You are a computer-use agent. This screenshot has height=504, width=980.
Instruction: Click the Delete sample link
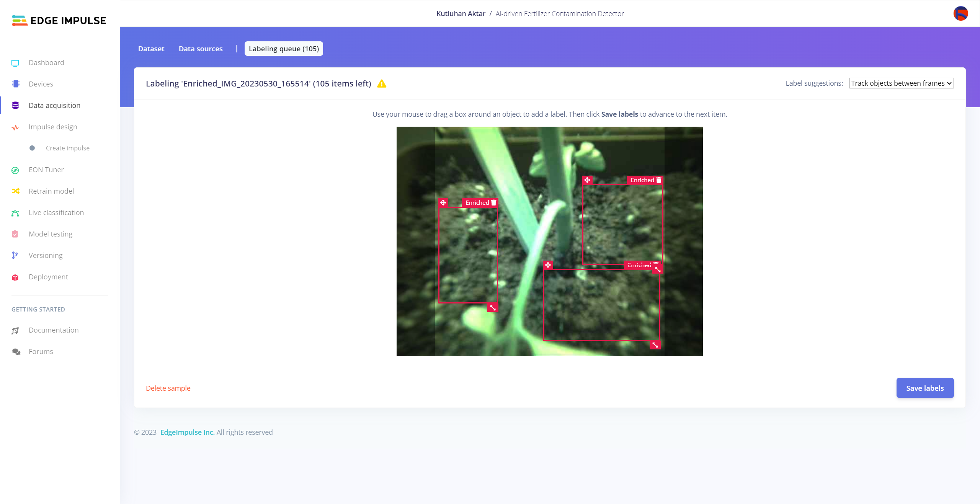168,388
